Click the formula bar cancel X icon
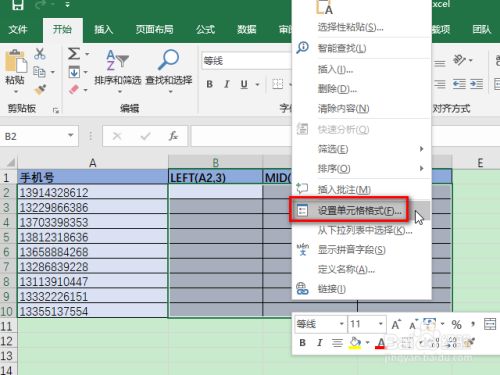Screen dimensions: 500x375 (x=117, y=136)
